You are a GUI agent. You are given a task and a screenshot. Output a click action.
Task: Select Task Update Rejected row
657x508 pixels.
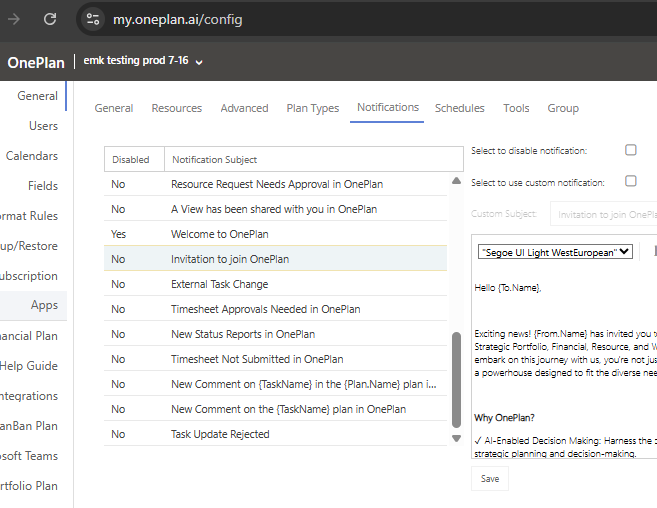coord(275,434)
